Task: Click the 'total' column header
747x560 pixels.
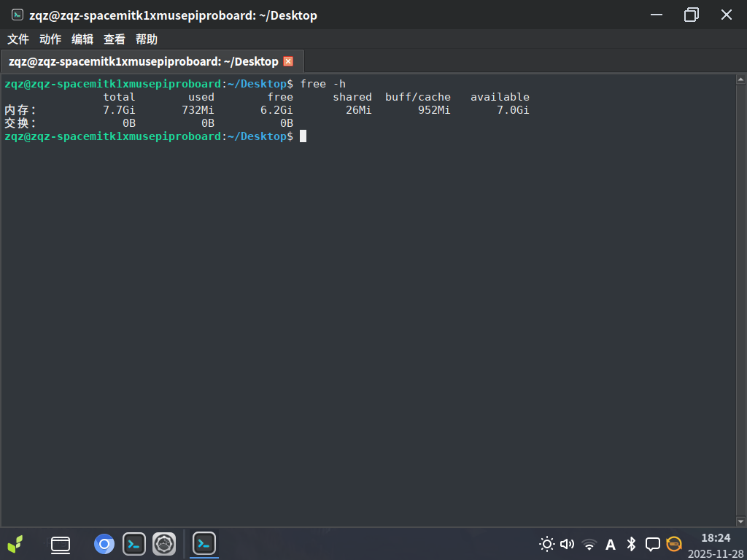Action: click(x=119, y=97)
